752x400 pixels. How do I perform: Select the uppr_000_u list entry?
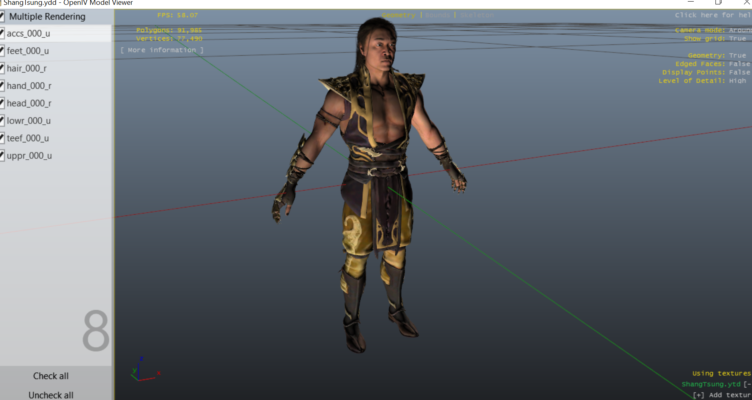pos(29,156)
